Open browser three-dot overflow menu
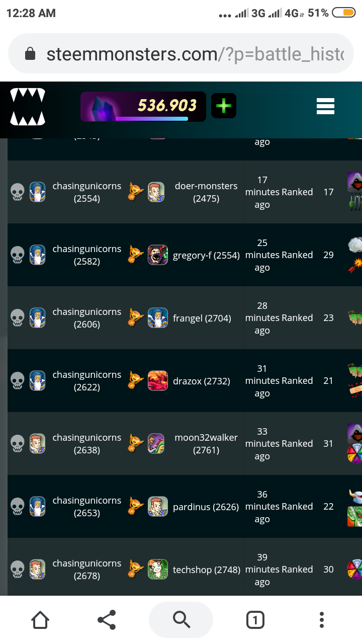Screen dimensions: 362x644 click(x=322, y=620)
